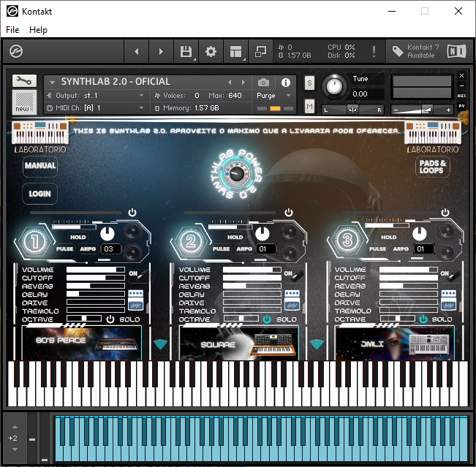Open the 80'S PEACE preset thumbnail
Image resolution: width=476 pixels, height=467 pixels.
(x=82, y=343)
